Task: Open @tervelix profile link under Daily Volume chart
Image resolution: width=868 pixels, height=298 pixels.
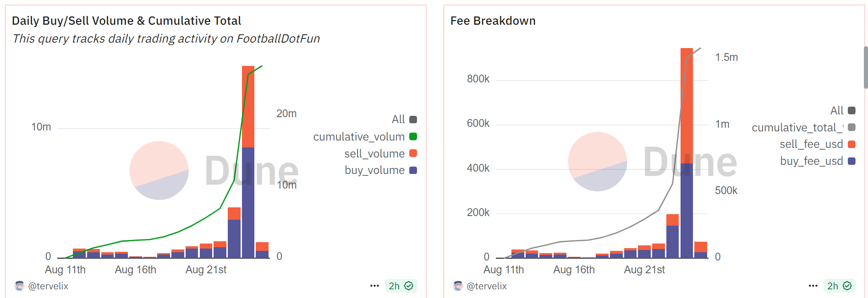Action: [48, 286]
